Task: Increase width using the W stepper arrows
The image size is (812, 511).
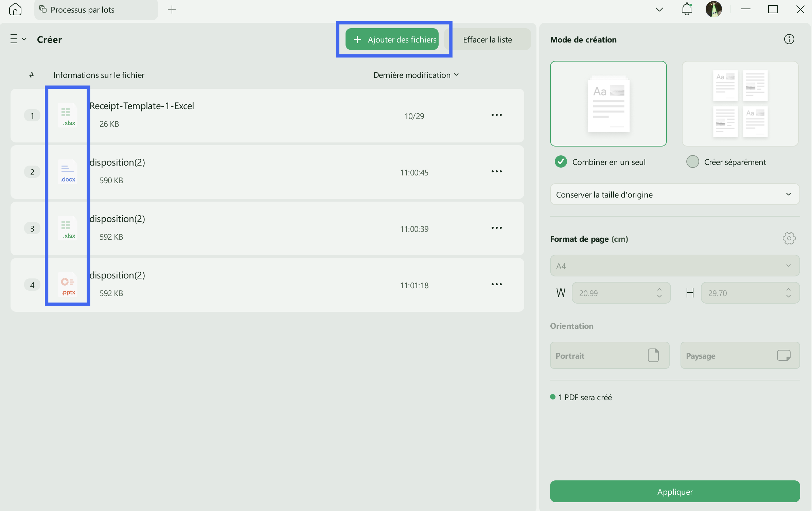Action: point(659,289)
